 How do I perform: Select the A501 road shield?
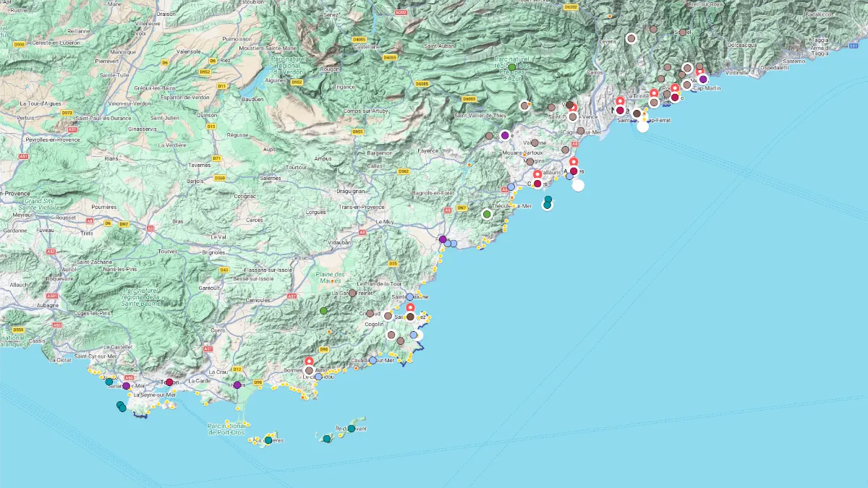pyautogui.click(x=53, y=295)
